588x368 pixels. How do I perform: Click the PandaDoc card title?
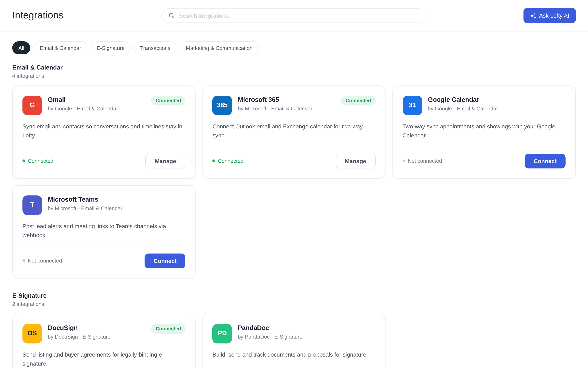coord(253,328)
